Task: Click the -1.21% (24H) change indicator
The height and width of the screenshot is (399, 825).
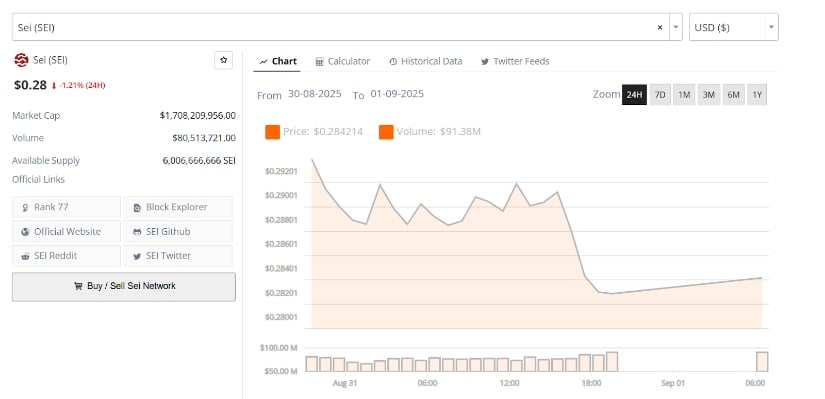Action: click(78, 85)
